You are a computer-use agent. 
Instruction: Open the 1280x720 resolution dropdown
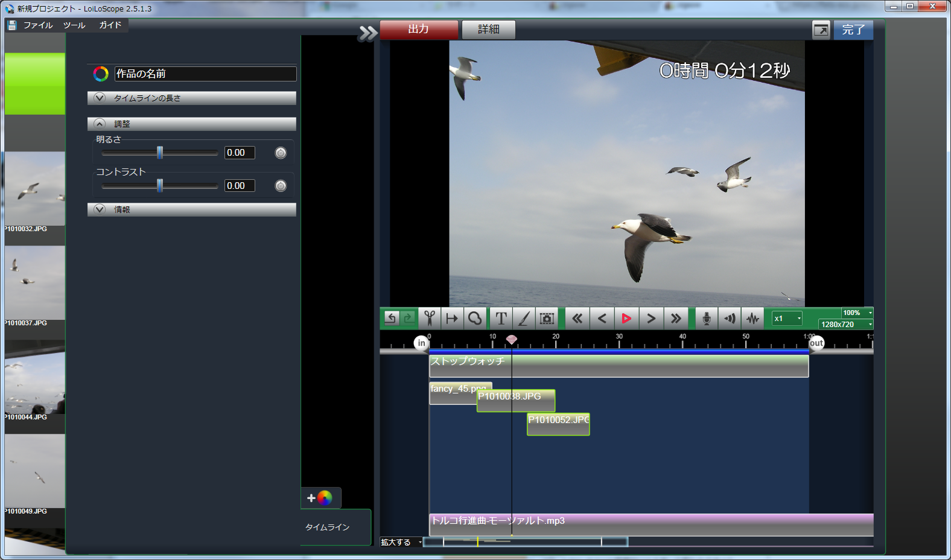(846, 324)
